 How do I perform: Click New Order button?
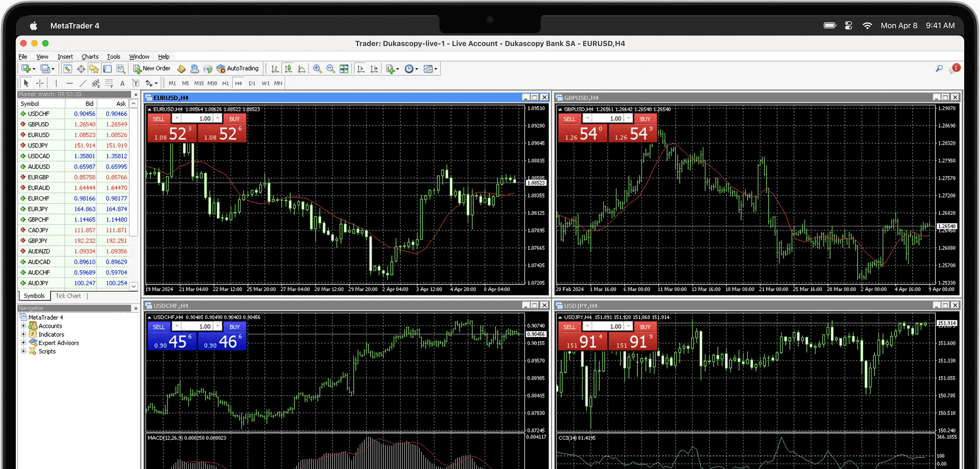(152, 69)
